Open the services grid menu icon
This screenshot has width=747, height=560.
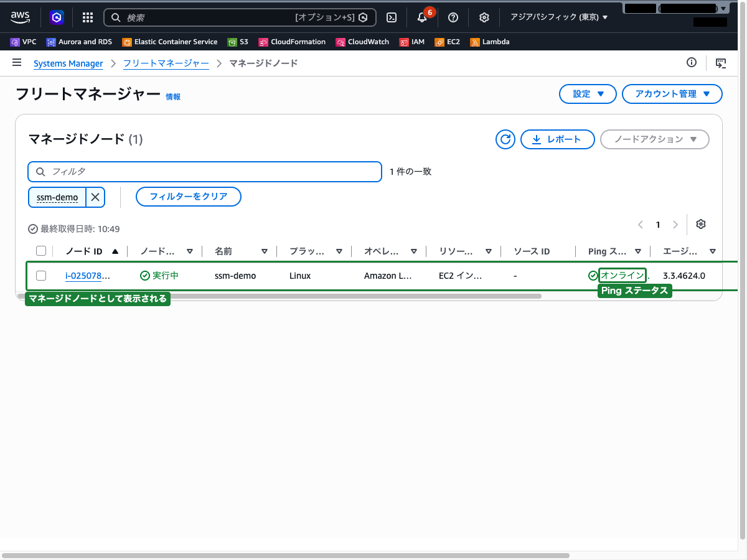point(88,17)
